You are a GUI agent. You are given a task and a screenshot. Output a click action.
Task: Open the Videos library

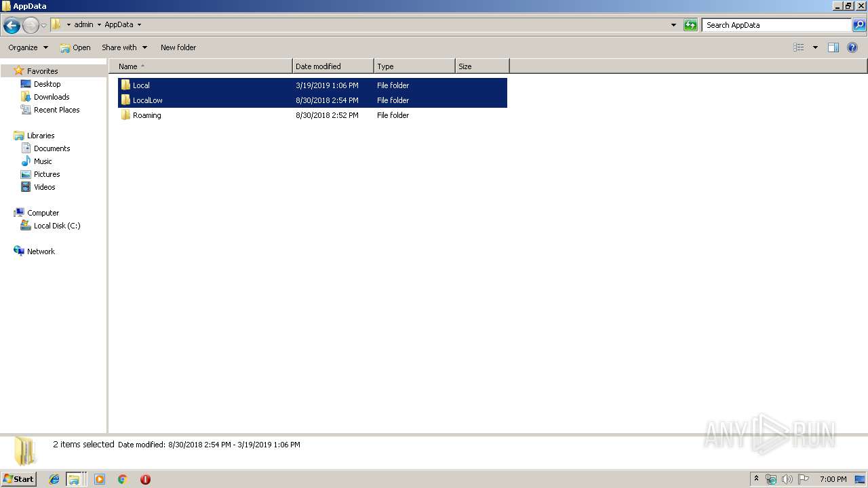point(44,187)
